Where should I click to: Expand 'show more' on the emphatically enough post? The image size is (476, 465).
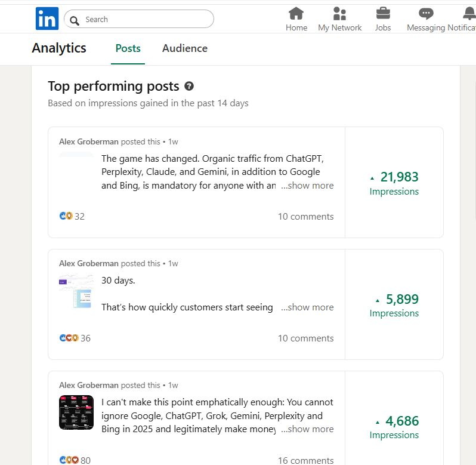[x=307, y=429]
